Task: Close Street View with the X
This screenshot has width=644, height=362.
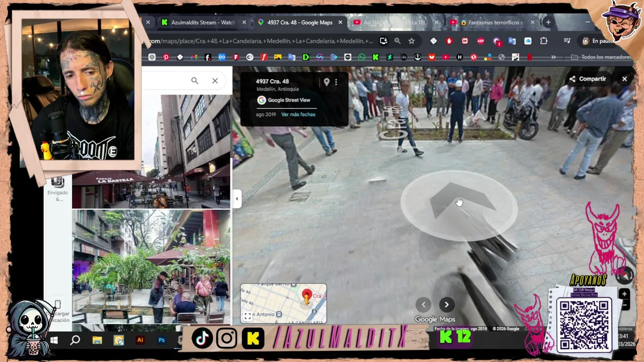Action: (624, 79)
